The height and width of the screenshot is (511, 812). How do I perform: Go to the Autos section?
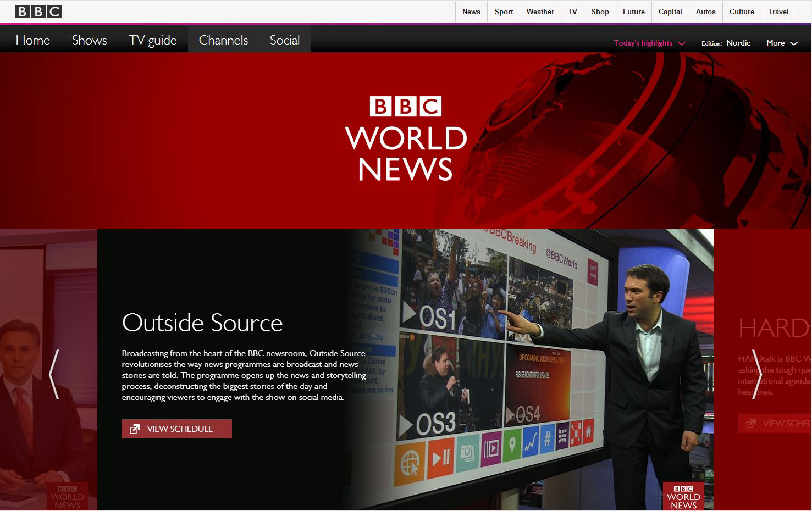point(706,12)
